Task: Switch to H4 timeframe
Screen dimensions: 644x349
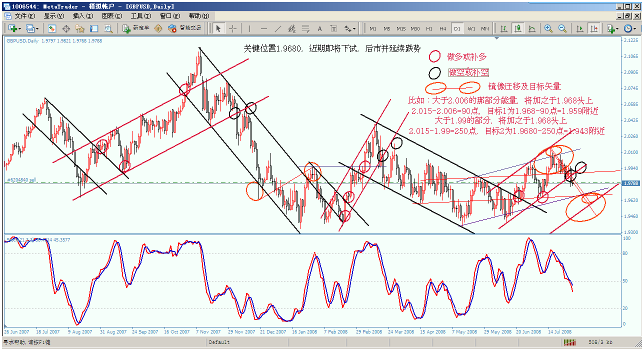Action: click(443, 28)
